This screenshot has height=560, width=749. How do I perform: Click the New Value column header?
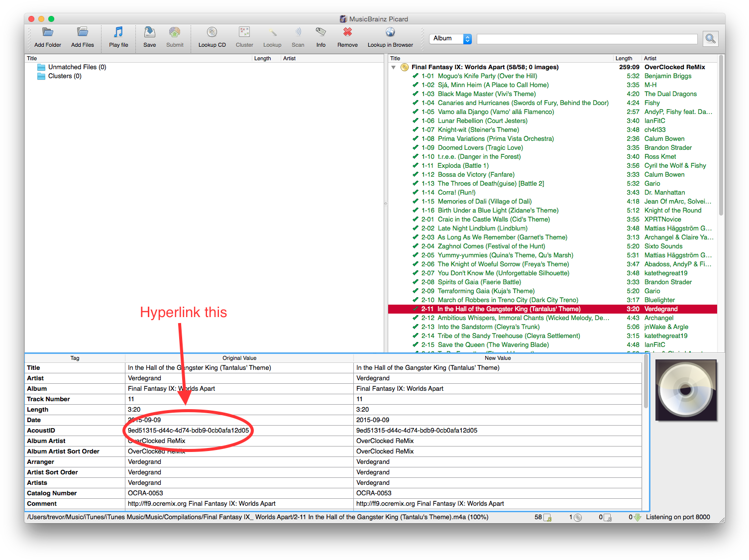tap(497, 358)
